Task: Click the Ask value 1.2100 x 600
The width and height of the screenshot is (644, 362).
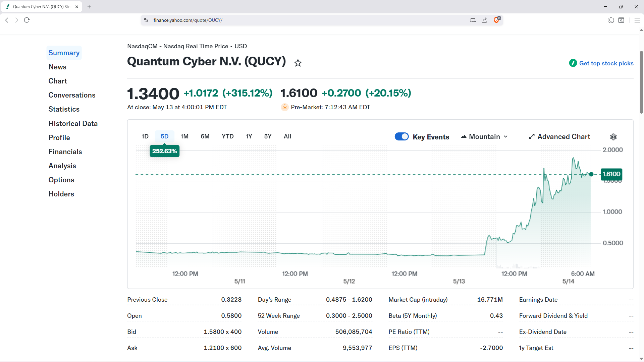Action: [222, 348]
